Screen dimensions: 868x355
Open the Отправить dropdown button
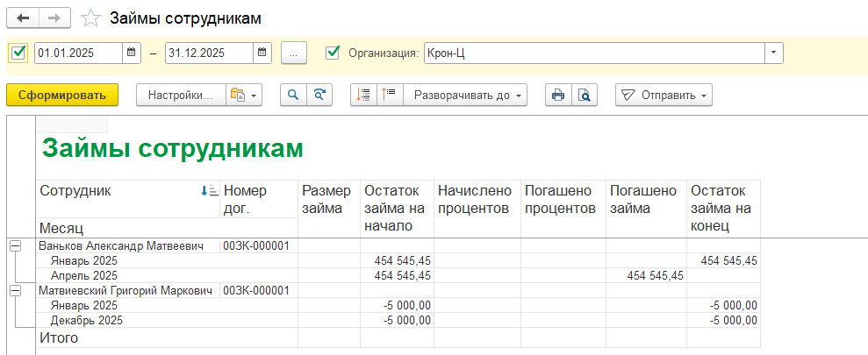pos(664,96)
